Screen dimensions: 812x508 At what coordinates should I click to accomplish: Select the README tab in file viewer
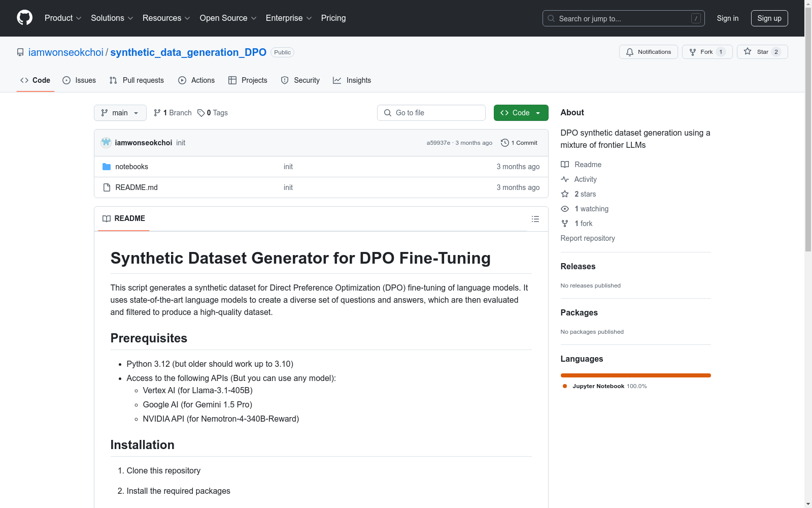(x=124, y=218)
